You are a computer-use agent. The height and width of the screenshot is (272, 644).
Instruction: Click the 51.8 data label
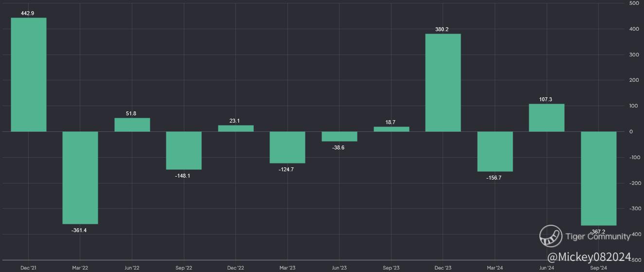131,114
